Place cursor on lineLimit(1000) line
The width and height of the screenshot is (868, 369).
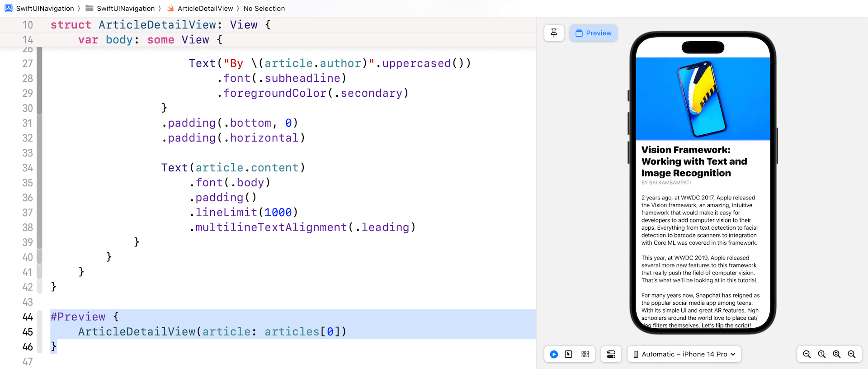[x=246, y=213]
